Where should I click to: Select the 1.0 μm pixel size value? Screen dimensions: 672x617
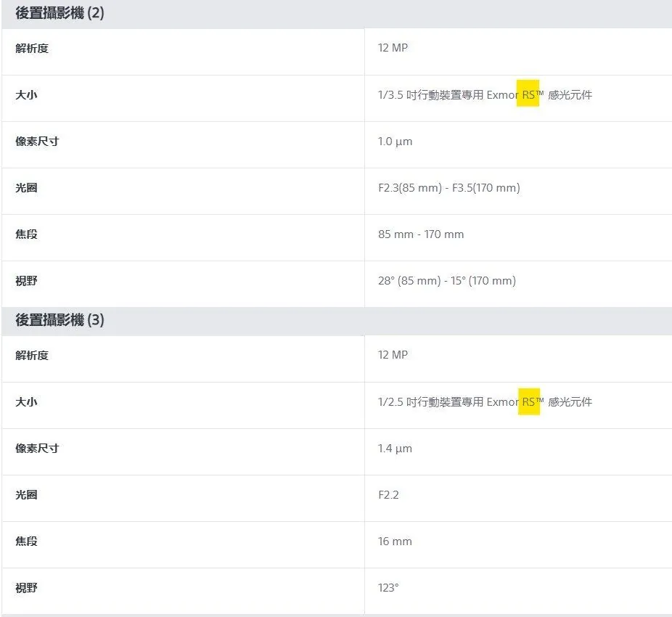pyautogui.click(x=395, y=142)
